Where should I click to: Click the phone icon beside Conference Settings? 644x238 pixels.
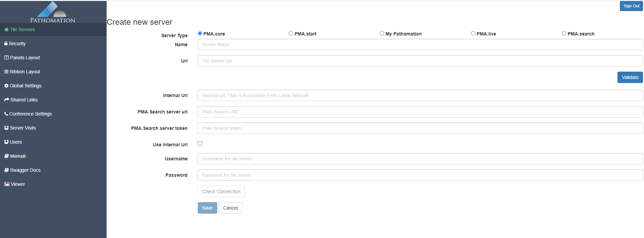[x=6, y=114]
